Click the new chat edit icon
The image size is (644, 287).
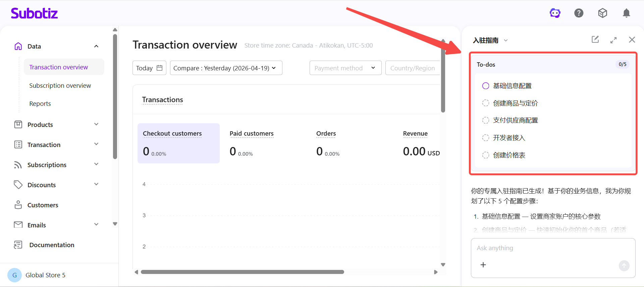tap(595, 40)
